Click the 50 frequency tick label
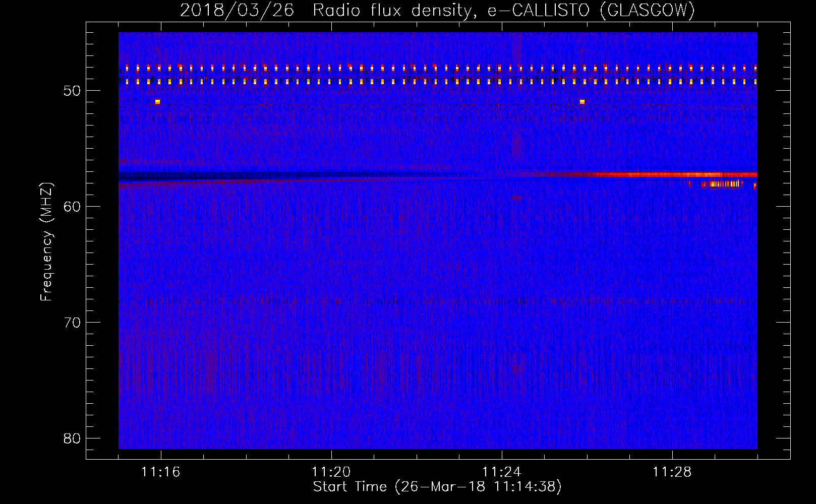 [72, 91]
